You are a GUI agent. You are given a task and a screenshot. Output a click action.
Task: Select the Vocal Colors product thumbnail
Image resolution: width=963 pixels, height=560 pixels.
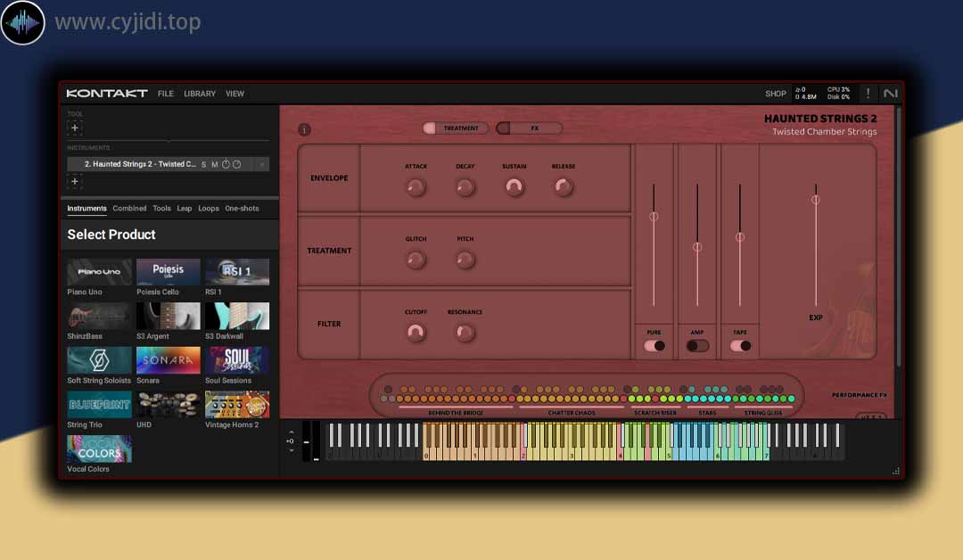point(99,449)
